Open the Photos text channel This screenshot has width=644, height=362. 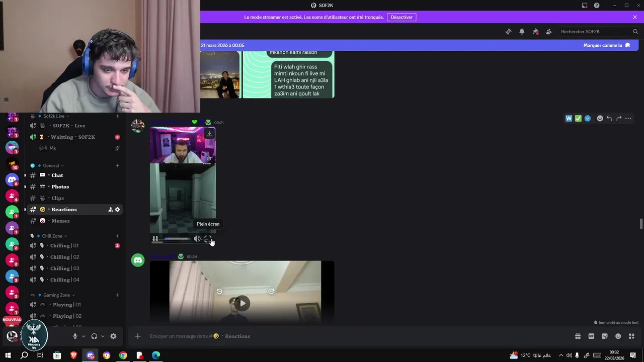(74, 187)
